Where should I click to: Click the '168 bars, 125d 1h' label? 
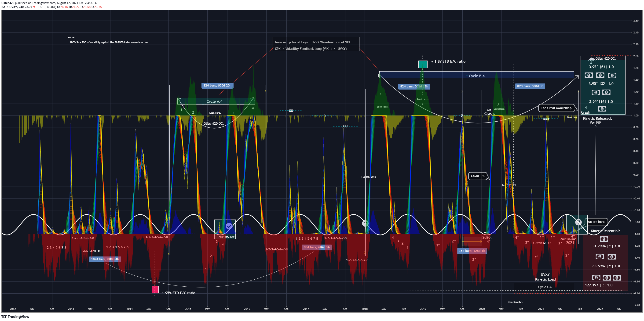pyautogui.click(x=472, y=251)
